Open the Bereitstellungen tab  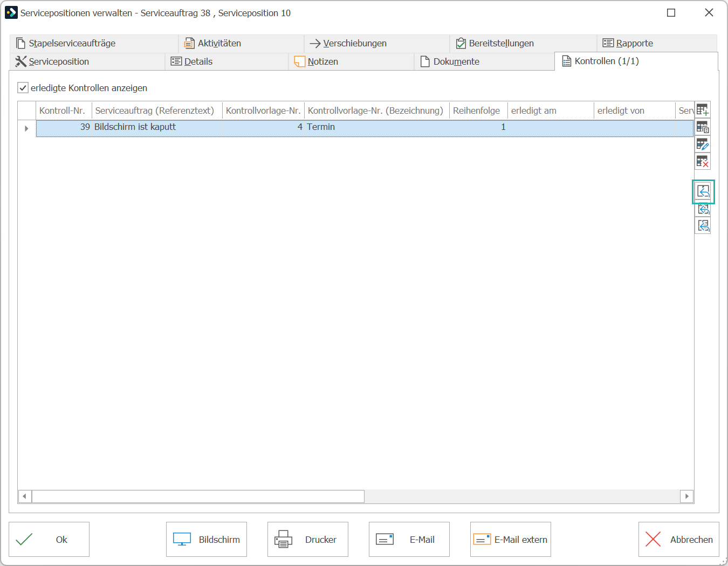tap(523, 43)
